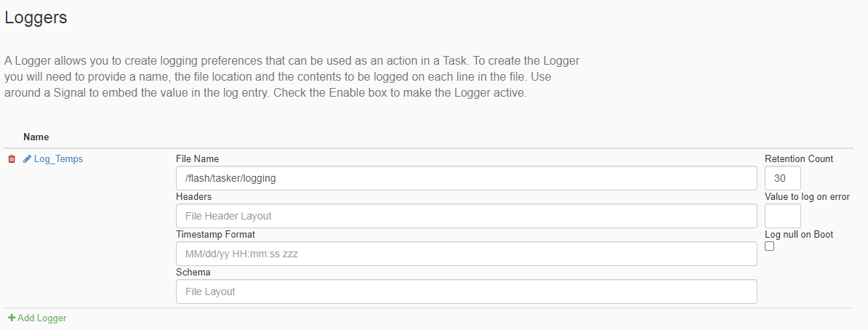Select the Timestamp Format input box

[x=466, y=254]
